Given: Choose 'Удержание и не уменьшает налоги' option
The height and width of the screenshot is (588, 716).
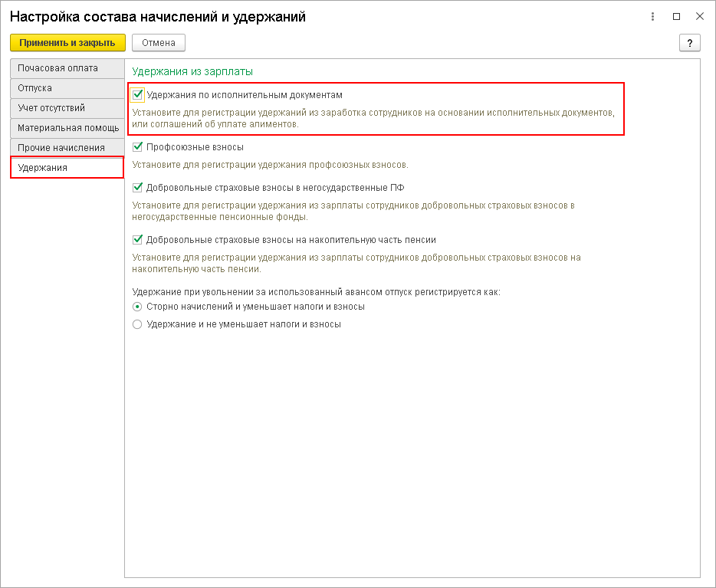Looking at the screenshot, I should pyautogui.click(x=138, y=324).
